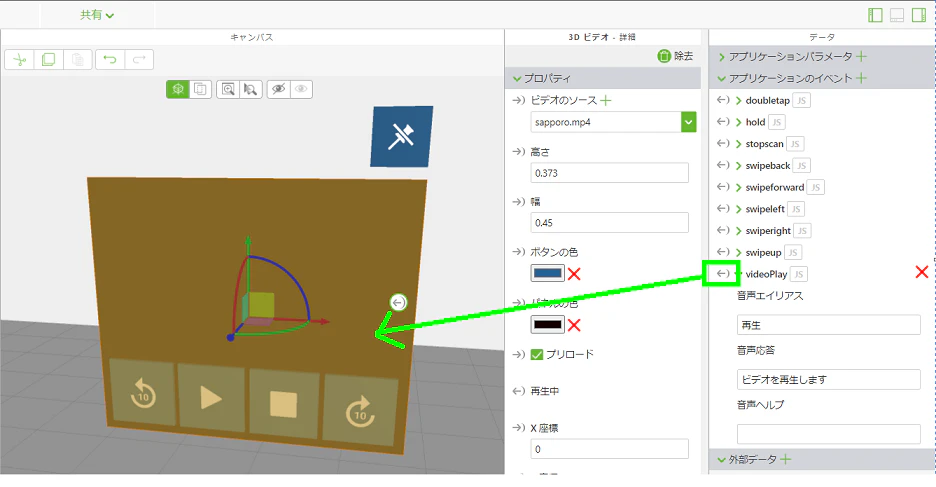Redo the last canvas action

coord(139,60)
